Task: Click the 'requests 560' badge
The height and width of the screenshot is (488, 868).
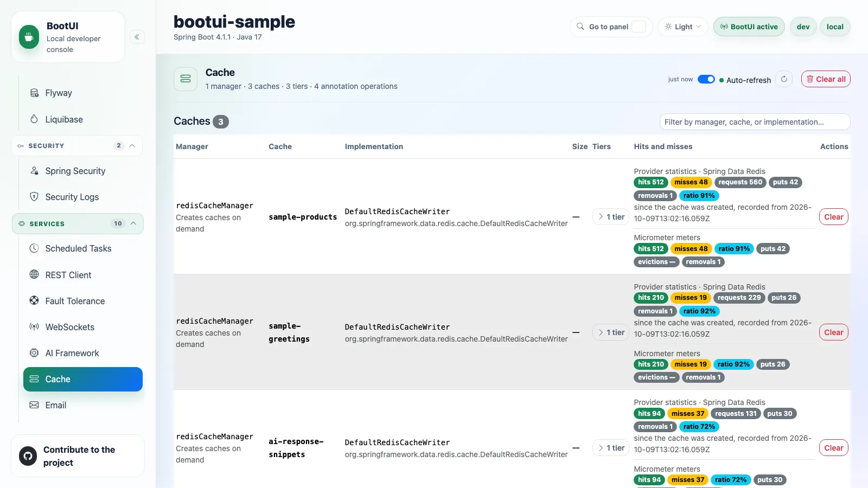Action: (741, 182)
